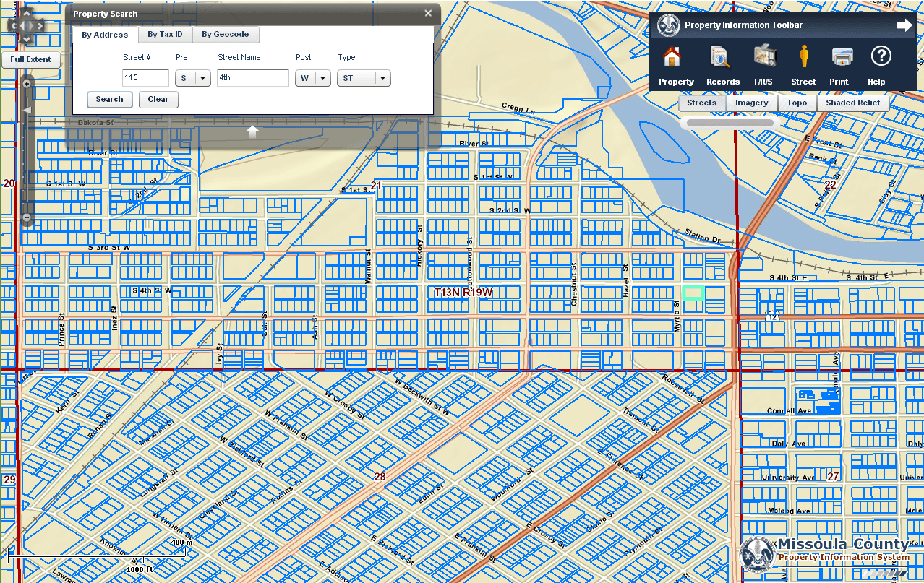Viewport: 924px width, 583px height.
Task: Select the Streets basemap
Action: tap(702, 103)
